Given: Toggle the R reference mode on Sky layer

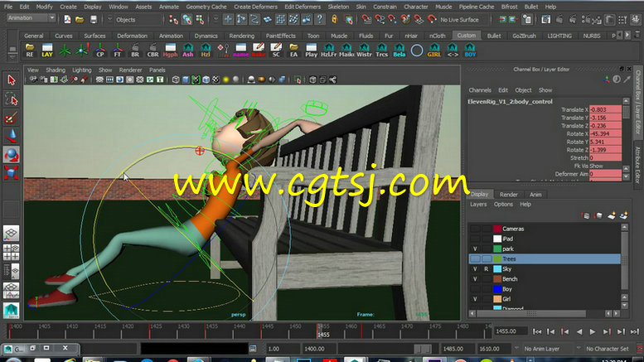Looking at the screenshot, I should [x=487, y=269].
